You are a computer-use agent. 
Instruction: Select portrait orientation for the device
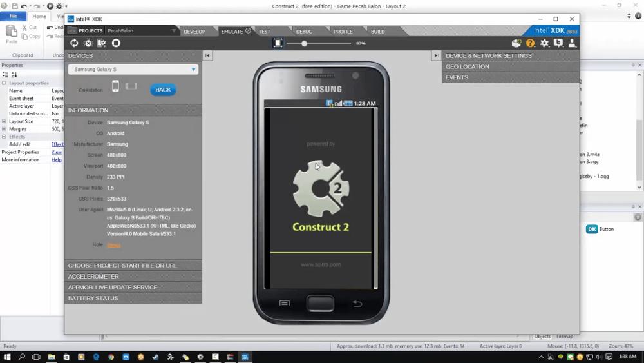coord(115,86)
